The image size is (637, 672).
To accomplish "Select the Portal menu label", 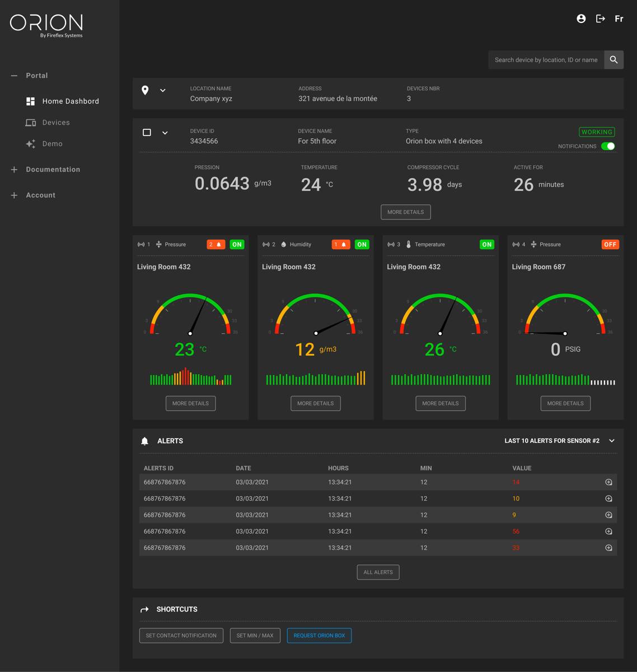I will (37, 76).
